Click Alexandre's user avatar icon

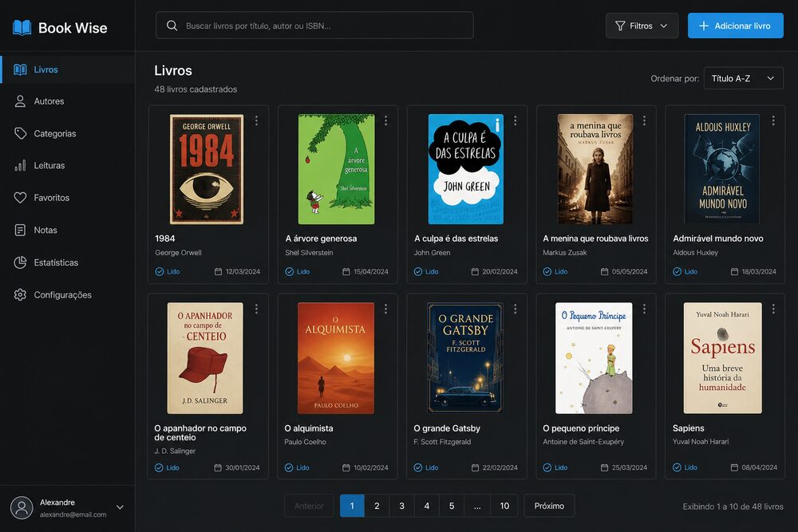[x=22, y=507]
